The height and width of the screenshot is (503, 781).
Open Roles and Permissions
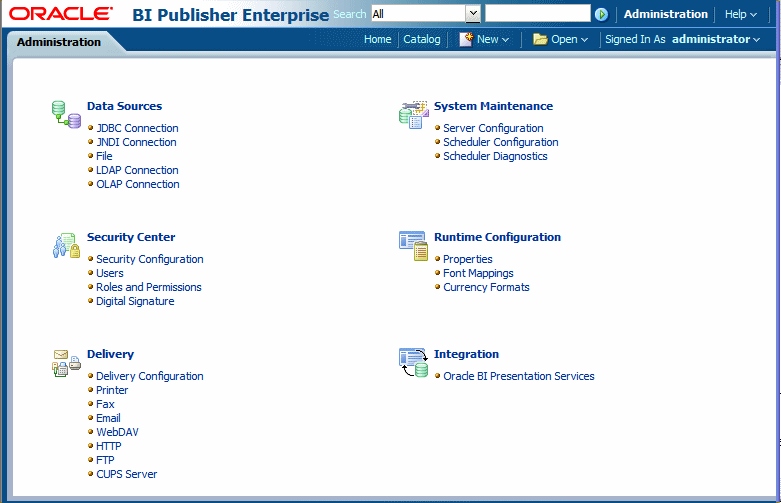148,287
